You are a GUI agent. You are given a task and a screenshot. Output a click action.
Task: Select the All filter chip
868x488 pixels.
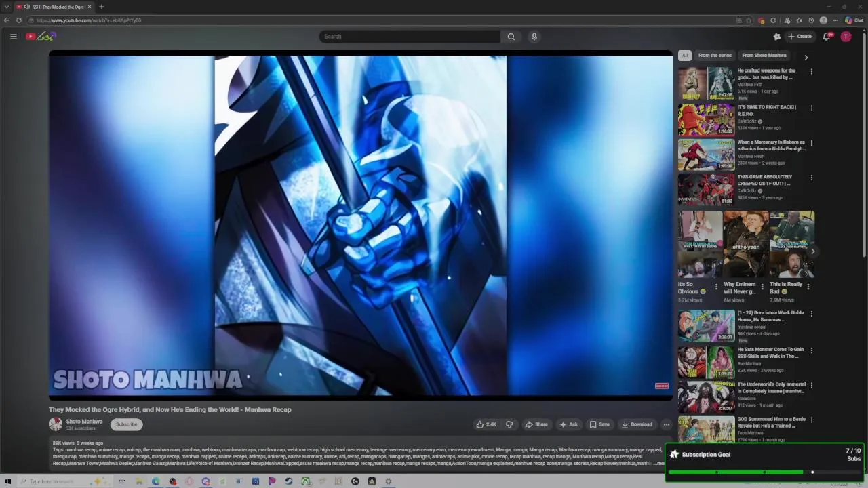point(685,56)
